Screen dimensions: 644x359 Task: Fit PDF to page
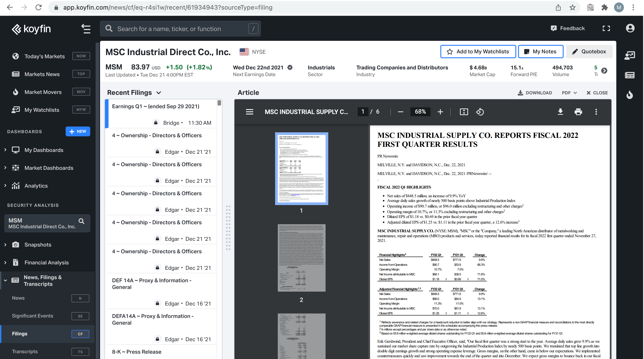tap(464, 112)
